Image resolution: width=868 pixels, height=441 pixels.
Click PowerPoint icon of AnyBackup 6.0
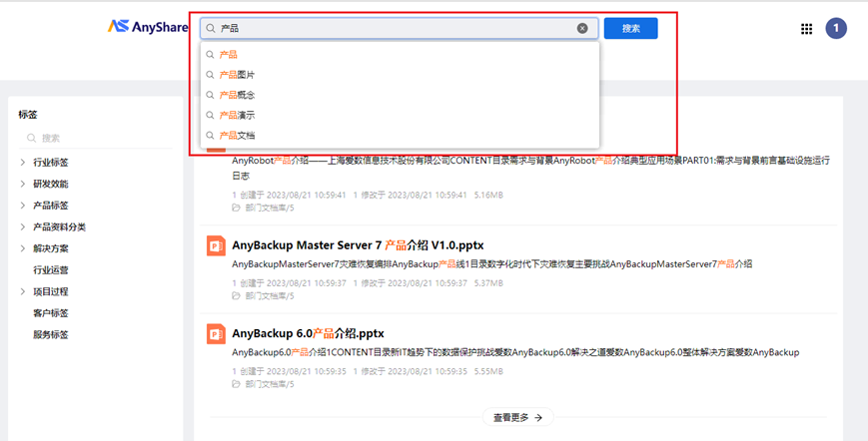pyautogui.click(x=216, y=334)
